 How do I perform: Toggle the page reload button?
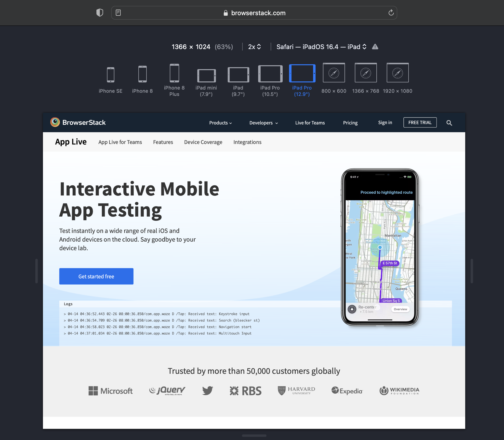point(390,13)
